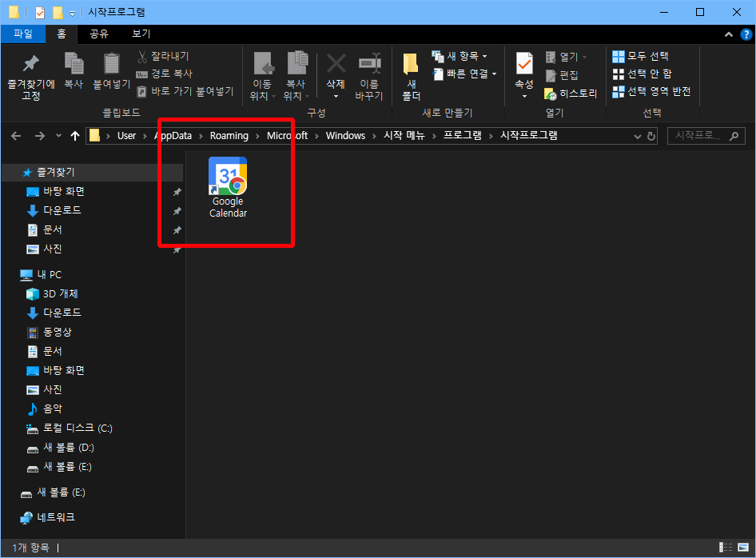Open 빠른 연결 easy access dropdown
Image resolution: width=756 pixels, height=558 pixels.
(464, 74)
